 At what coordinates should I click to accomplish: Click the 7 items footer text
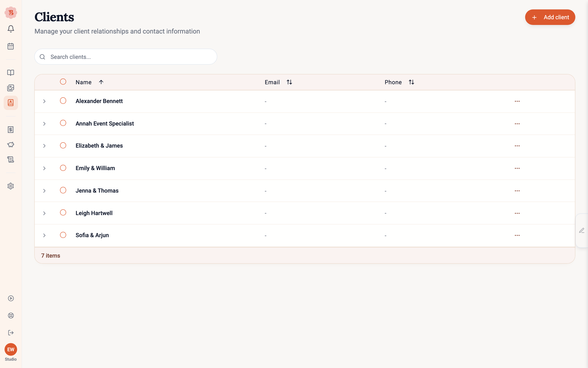click(x=51, y=256)
